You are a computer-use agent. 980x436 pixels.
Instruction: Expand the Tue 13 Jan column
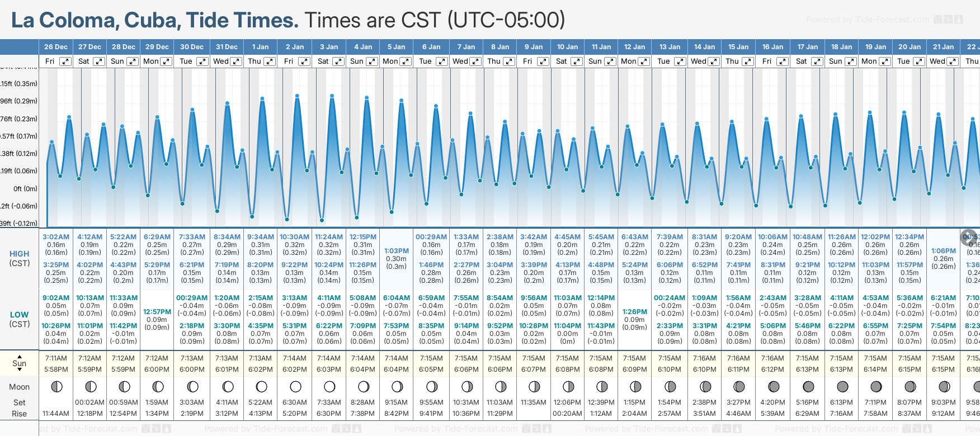tap(679, 61)
